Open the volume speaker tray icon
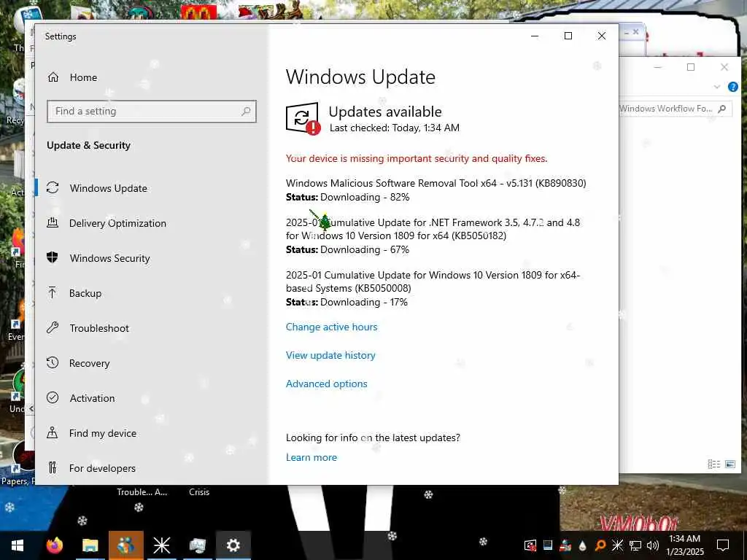The image size is (747, 560). 653,545
